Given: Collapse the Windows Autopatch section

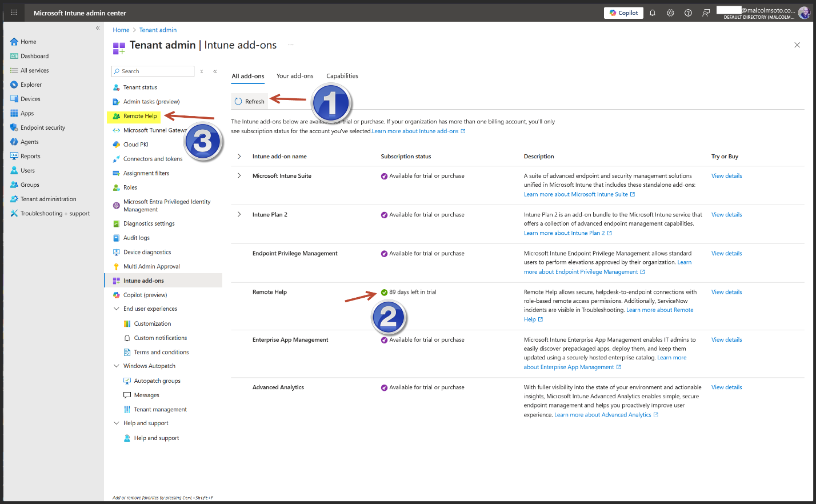Looking at the screenshot, I should 117,366.
